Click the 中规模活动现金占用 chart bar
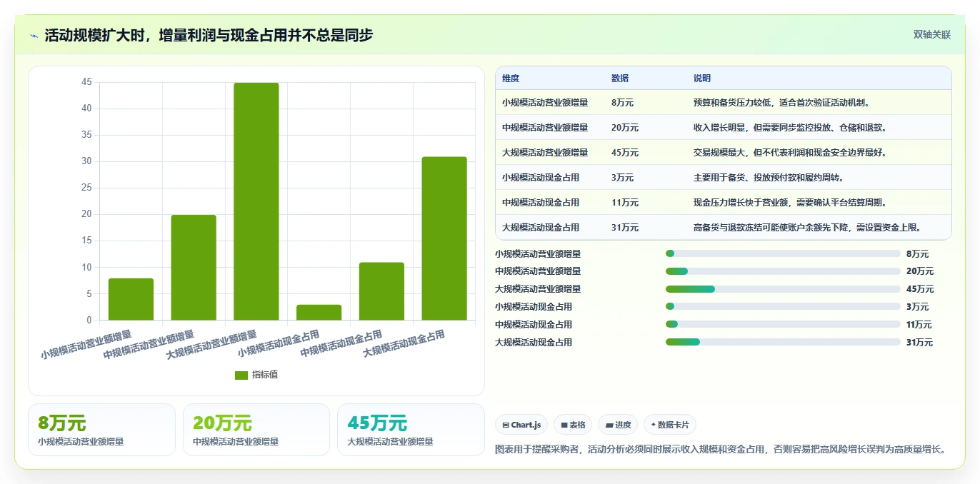 click(x=381, y=291)
